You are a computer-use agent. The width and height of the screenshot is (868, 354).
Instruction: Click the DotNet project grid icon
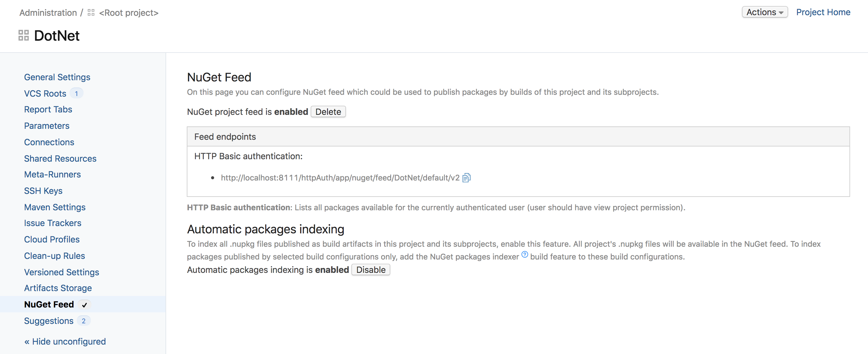coord(23,35)
